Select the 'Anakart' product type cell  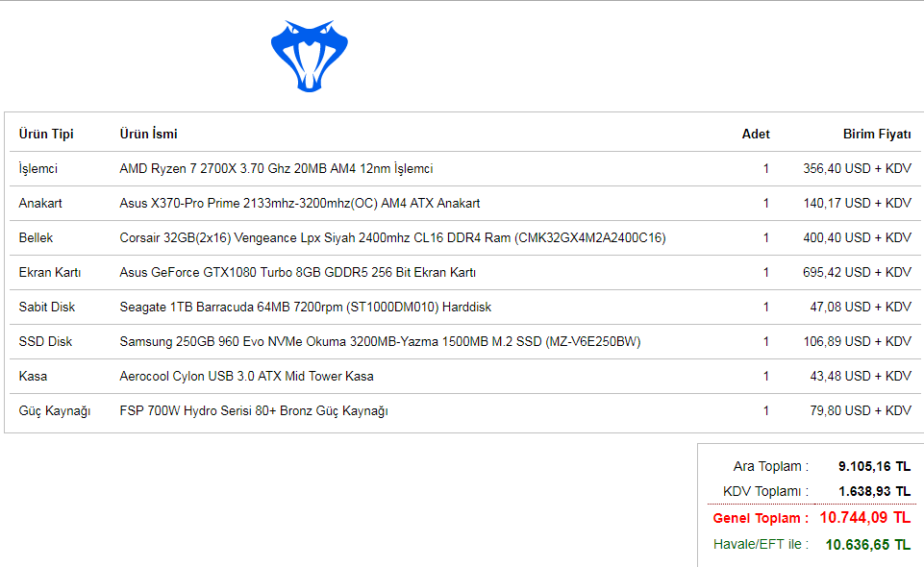pyautogui.click(x=40, y=203)
